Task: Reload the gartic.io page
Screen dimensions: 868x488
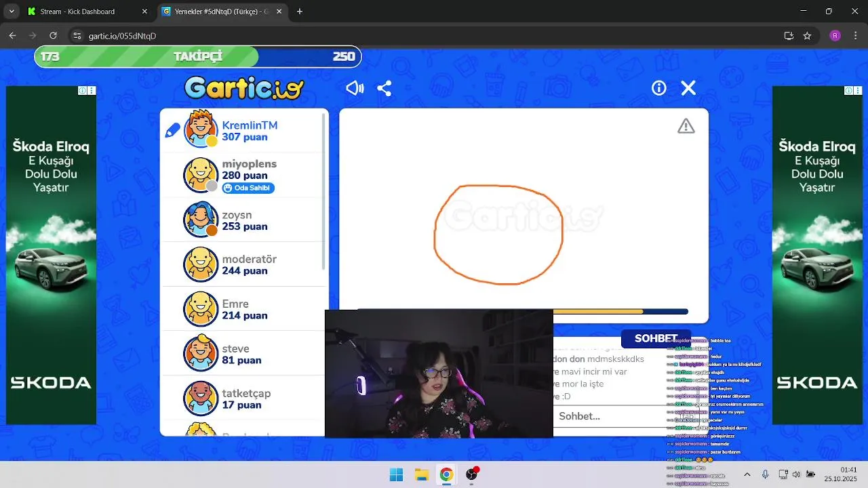Action: tap(53, 35)
